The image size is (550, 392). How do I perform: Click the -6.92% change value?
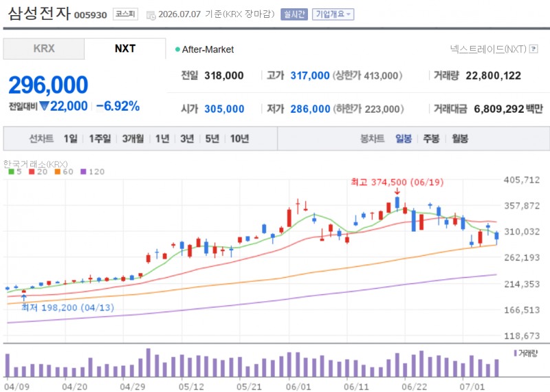point(118,106)
